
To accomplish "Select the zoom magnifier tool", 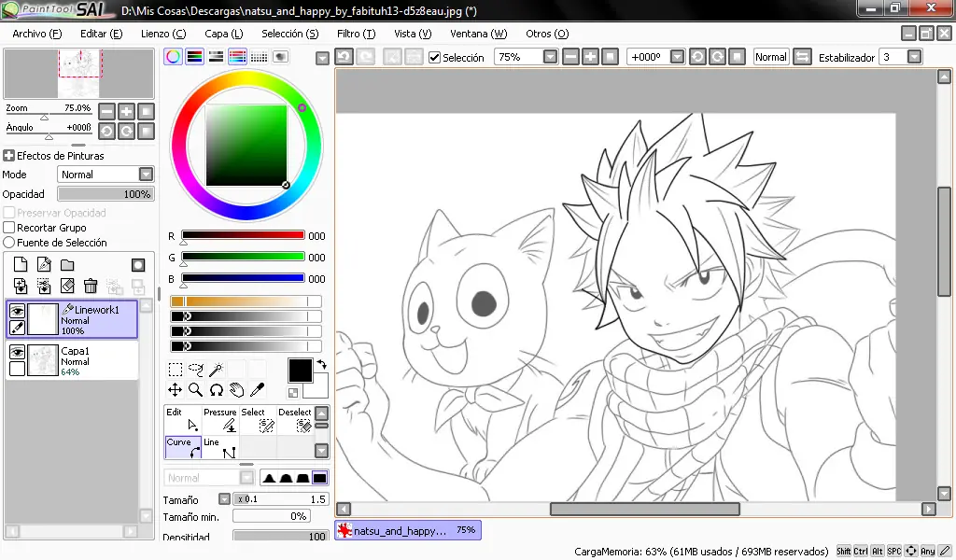I will click(196, 390).
